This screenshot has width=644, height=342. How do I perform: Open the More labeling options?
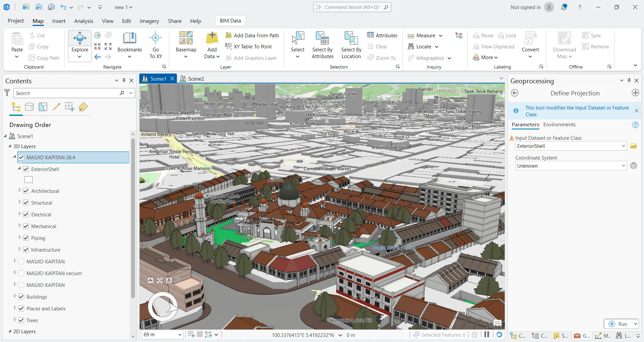(485, 57)
